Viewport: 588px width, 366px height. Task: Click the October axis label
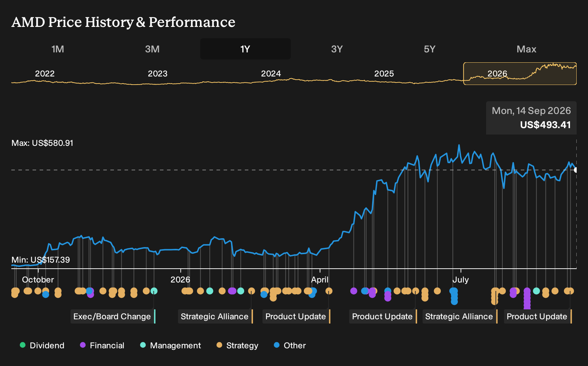(38, 280)
